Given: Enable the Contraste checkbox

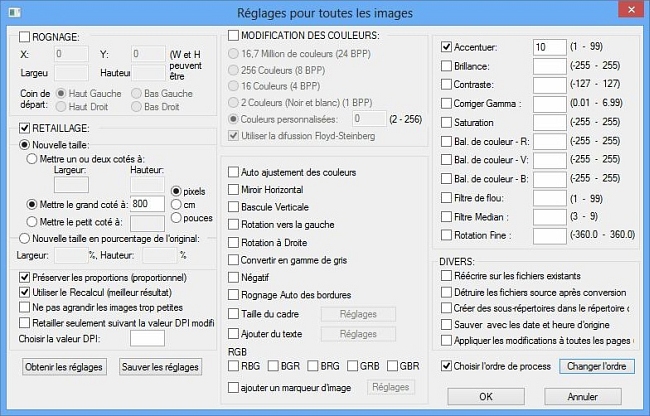Looking at the screenshot, I should (446, 85).
